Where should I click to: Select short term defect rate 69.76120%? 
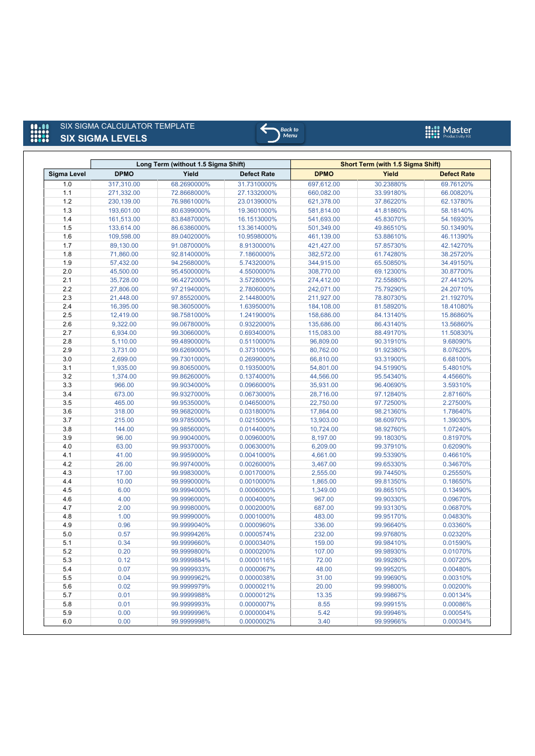[457, 184]
